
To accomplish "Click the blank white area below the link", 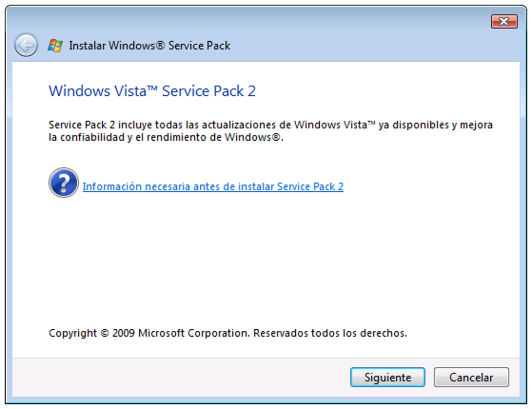I will coord(261,255).
